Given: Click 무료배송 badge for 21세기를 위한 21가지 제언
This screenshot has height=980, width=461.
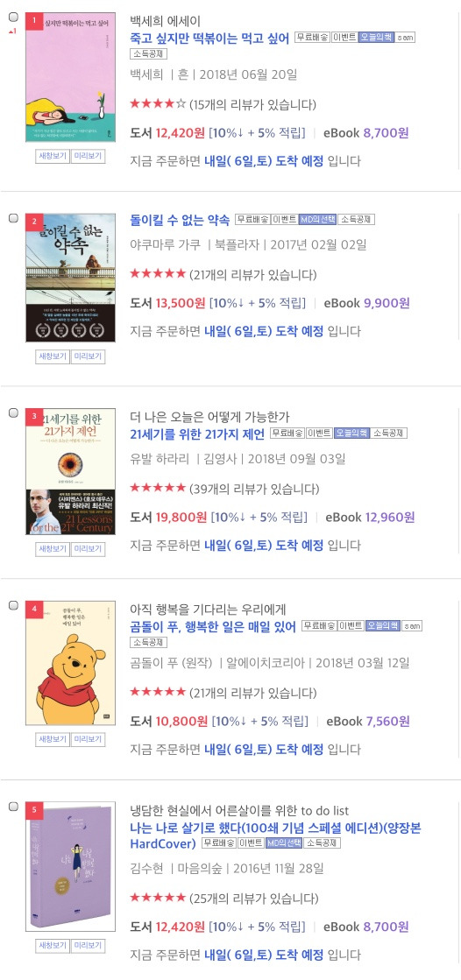Looking at the screenshot, I should tap(287, 434).
